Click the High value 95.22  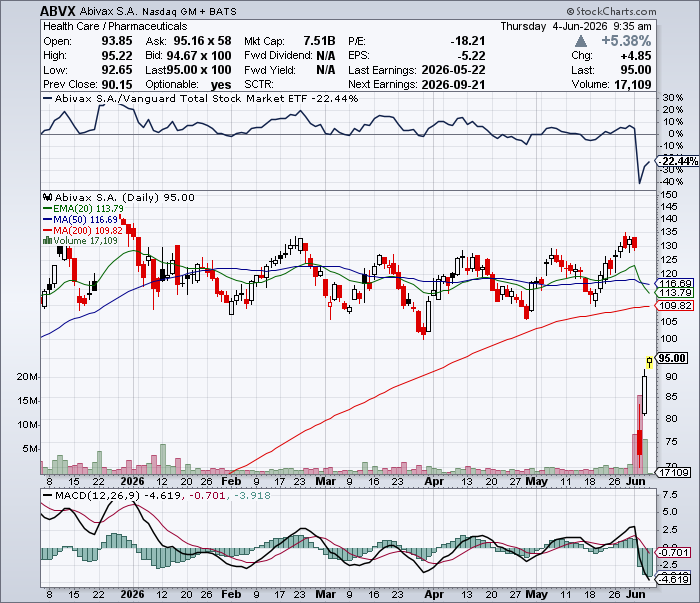coord(117,56)
